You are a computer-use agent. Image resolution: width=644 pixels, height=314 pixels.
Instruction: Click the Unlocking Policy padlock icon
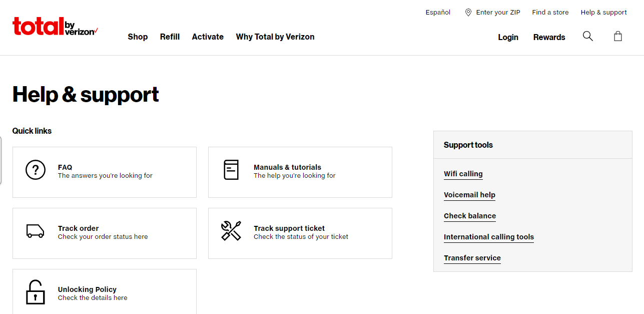click(35, 292)
